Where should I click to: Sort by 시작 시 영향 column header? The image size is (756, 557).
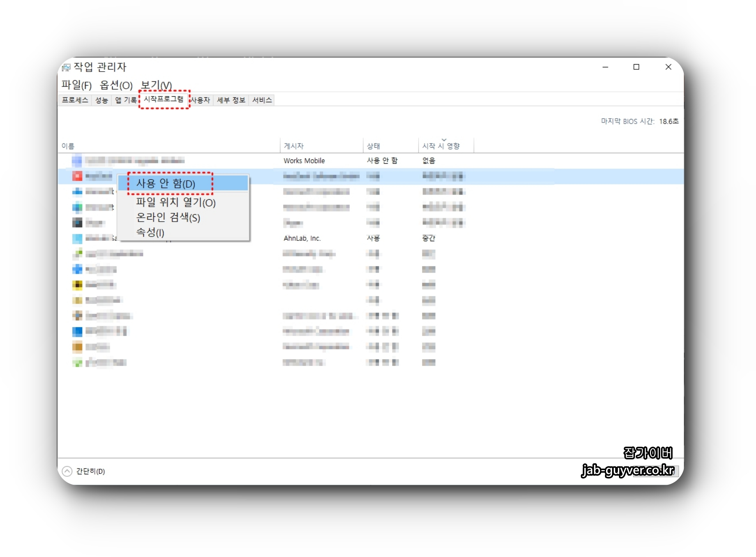[441, 146]
